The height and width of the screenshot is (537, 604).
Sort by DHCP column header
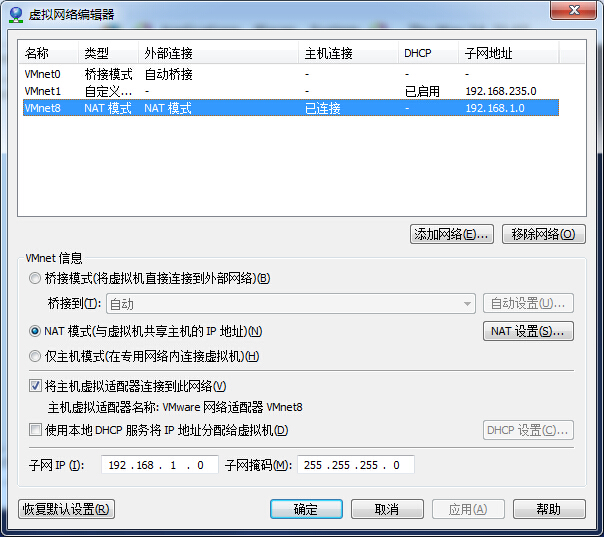point(429,53)
